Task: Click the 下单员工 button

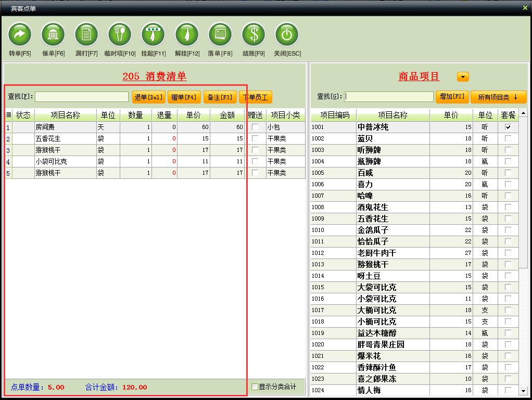Action: click(x=256, y=97)
